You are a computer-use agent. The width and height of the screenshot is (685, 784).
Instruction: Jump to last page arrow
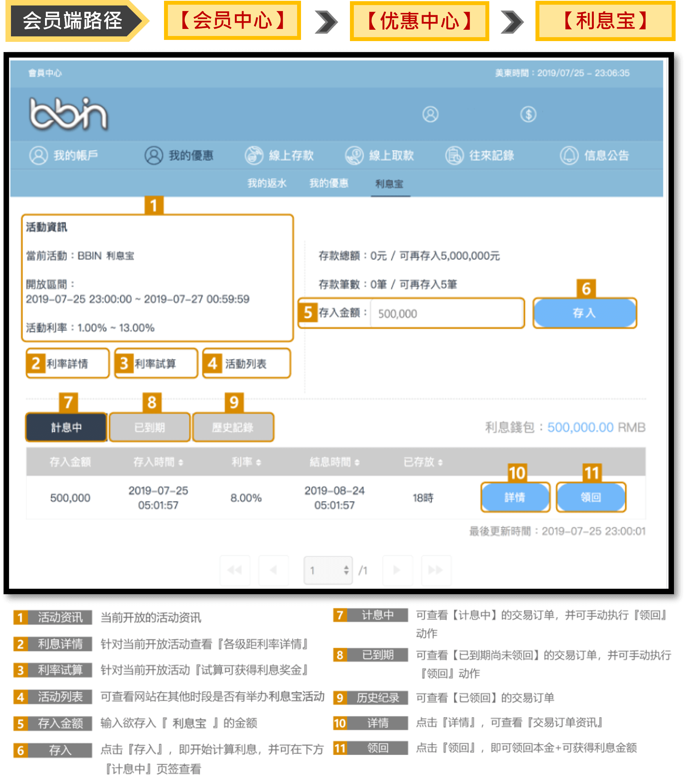(436, 570)
